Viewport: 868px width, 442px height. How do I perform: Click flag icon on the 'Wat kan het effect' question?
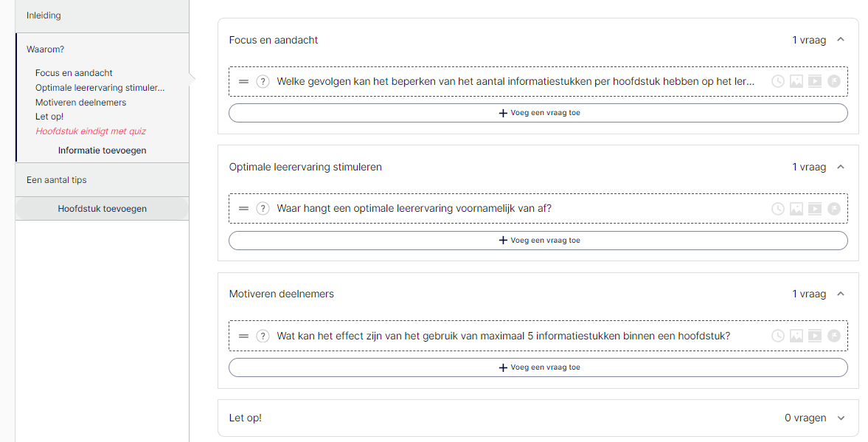[833, 336]
